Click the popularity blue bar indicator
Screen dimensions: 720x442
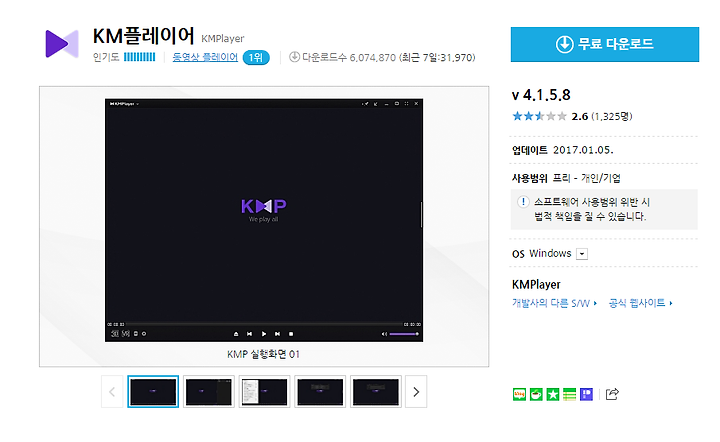140,57
